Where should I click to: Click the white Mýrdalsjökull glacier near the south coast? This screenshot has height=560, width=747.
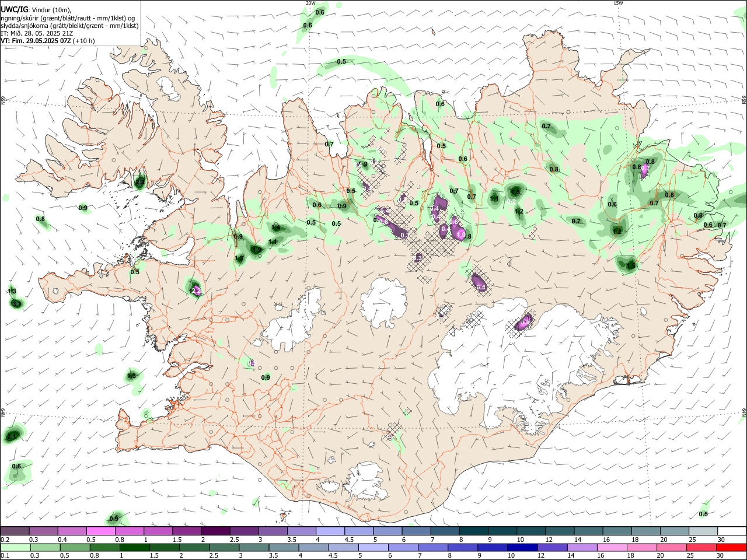point(366,481)
